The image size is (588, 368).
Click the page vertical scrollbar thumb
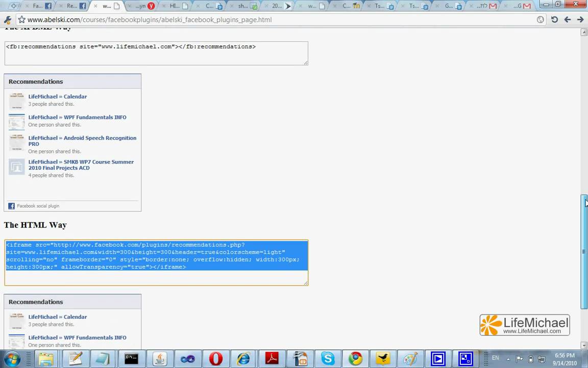[x=584, y=251]
